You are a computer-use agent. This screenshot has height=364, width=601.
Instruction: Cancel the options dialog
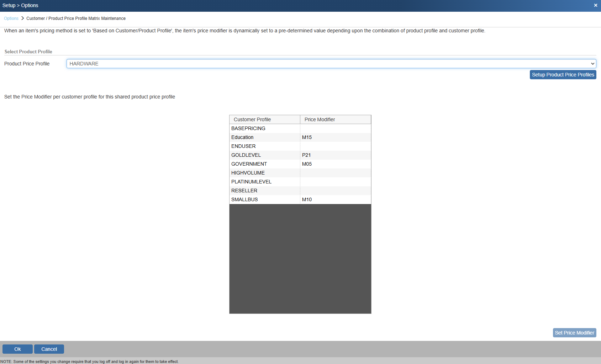49,349
